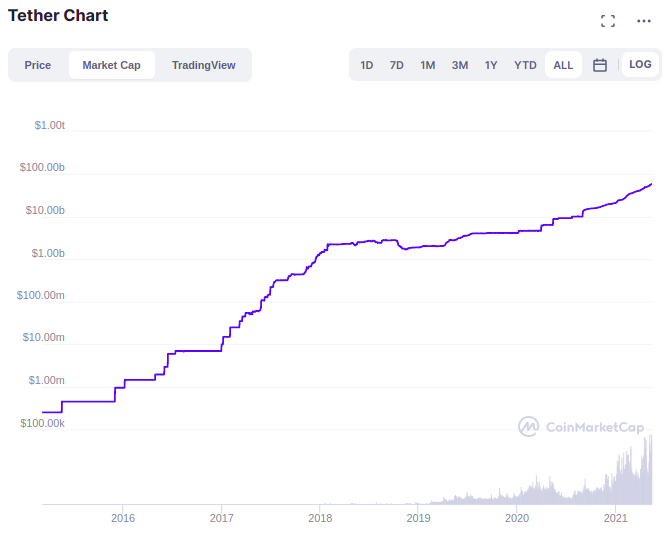Open the TradingView tab
This screenshot has height=536, width=669.
coord(204,65)
